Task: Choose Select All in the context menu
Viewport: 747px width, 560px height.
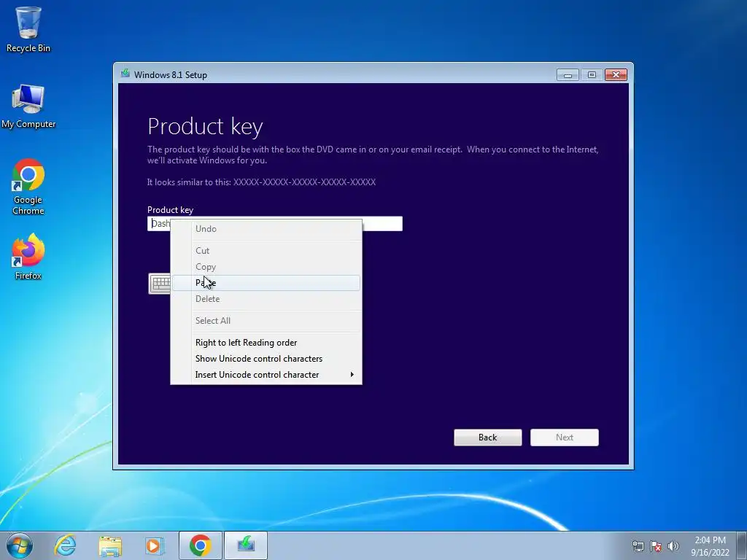Action: coord(266,321)
